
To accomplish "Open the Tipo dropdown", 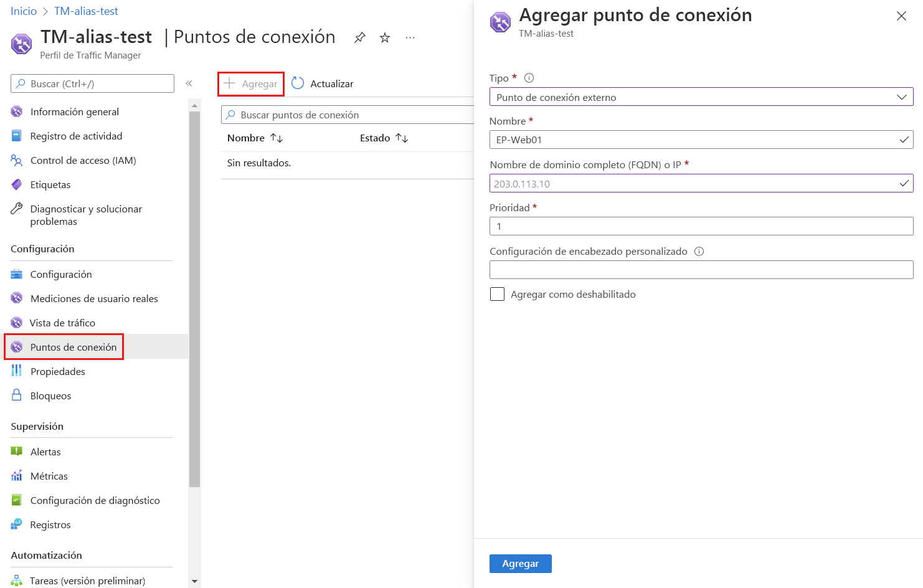I will click(701, 97).
